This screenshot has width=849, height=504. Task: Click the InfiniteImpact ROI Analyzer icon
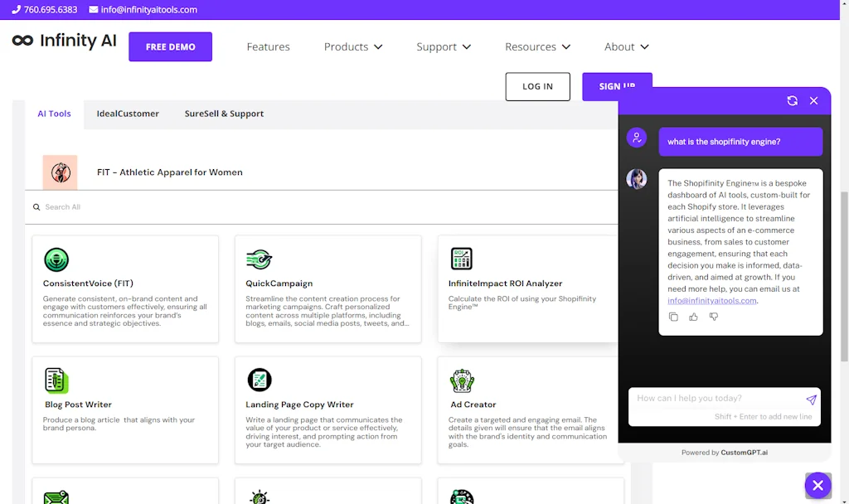460,259
